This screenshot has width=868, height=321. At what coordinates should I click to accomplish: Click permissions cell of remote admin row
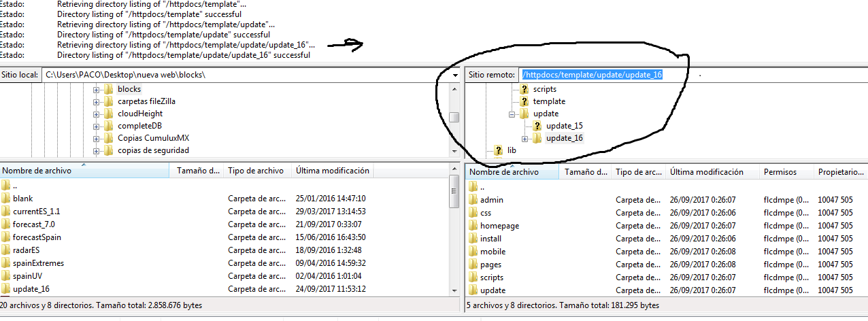pyautogui.click(x=786, y=200)
